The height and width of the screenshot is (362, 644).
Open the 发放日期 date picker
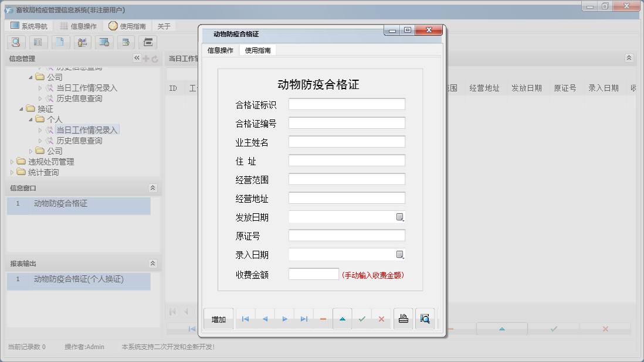pyautogui.click(x=399, y=217)
